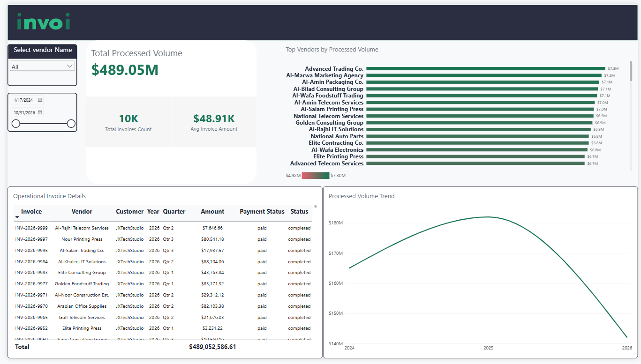641x364 pixels.
Task: Sort by Year column header
Action: point(153,211)
